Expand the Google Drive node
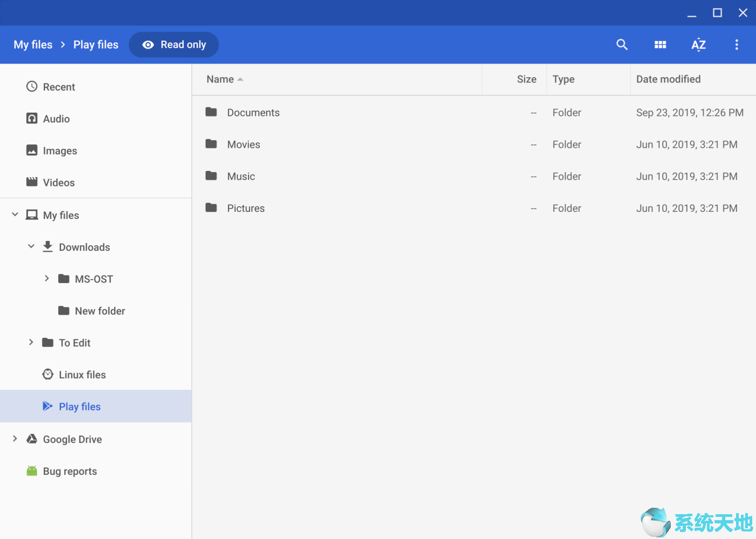 coord(15,438)
